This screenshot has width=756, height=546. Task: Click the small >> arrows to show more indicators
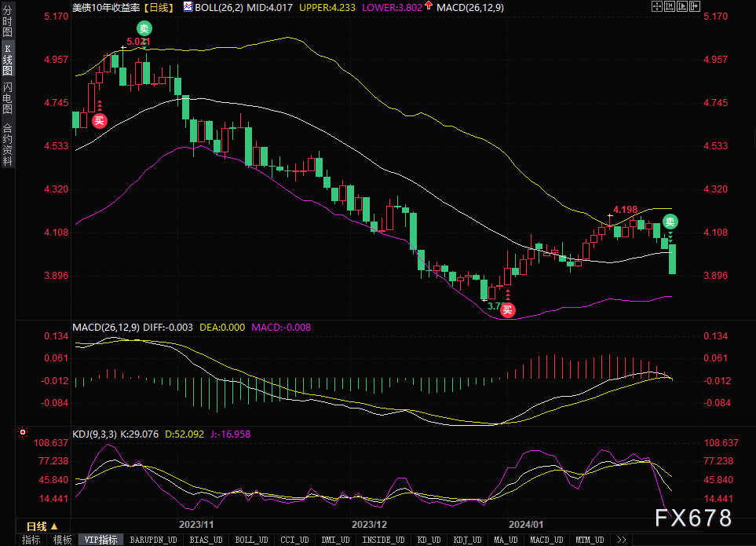click(621, 540)
